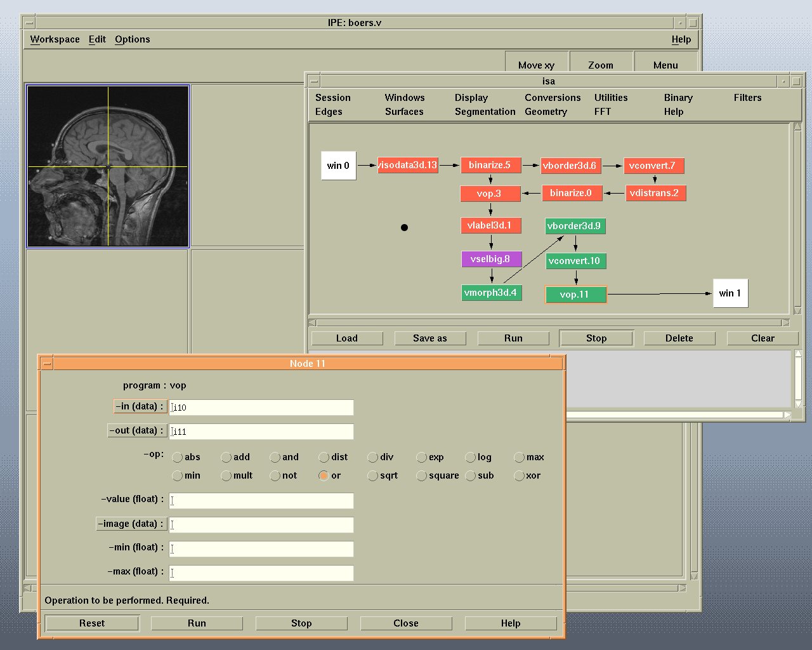The image size is (812, 650).
Task: Select the win 0 node box
Action: (x=338, y=166)
